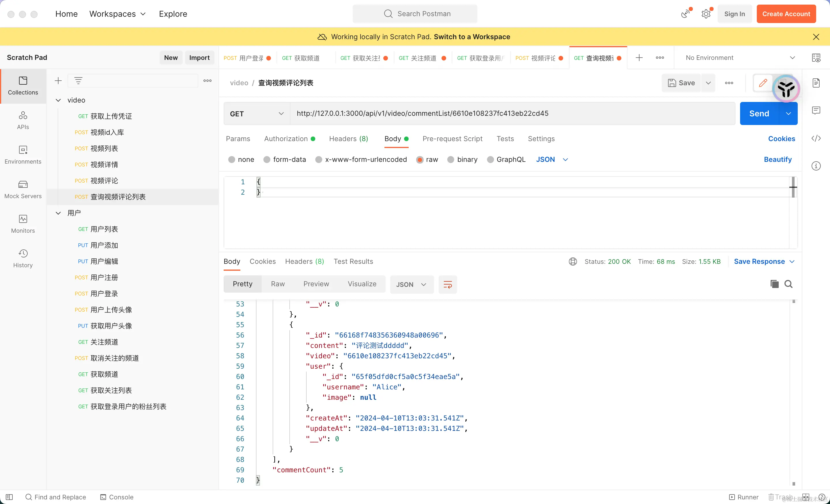Open the Console in the status bar
The height and width of the screenshot is (504, 830).
pyautogui.click(x=117, y=497)
